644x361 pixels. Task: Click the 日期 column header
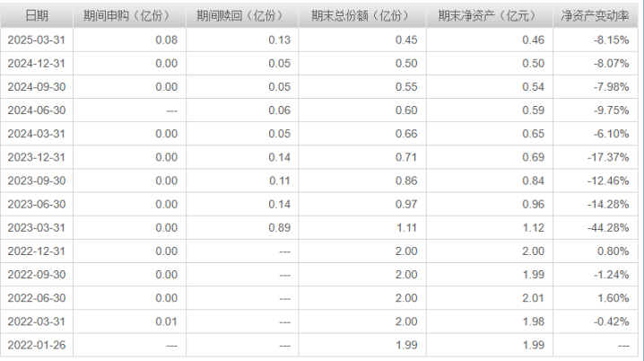(37, 16)
